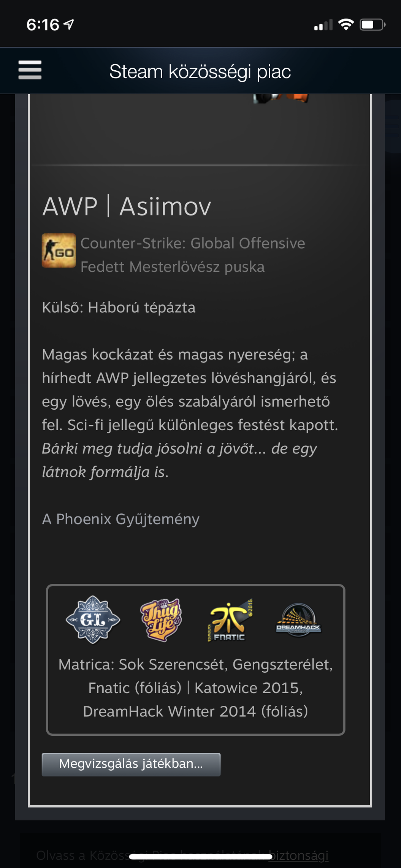Open the hamburger menu
The height and width of the screenshot is (868, 401).
point(30,70)
